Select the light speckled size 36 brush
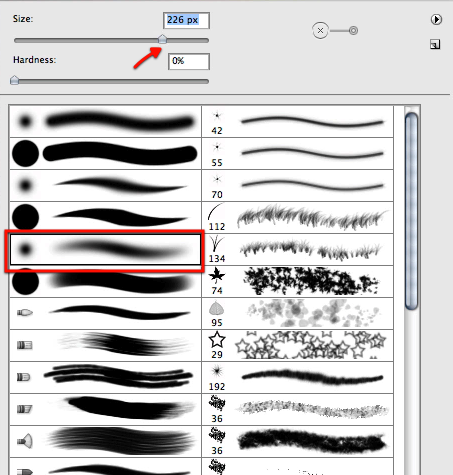The height and width of the screenshot is (475, 453). [x=298, y=409]
